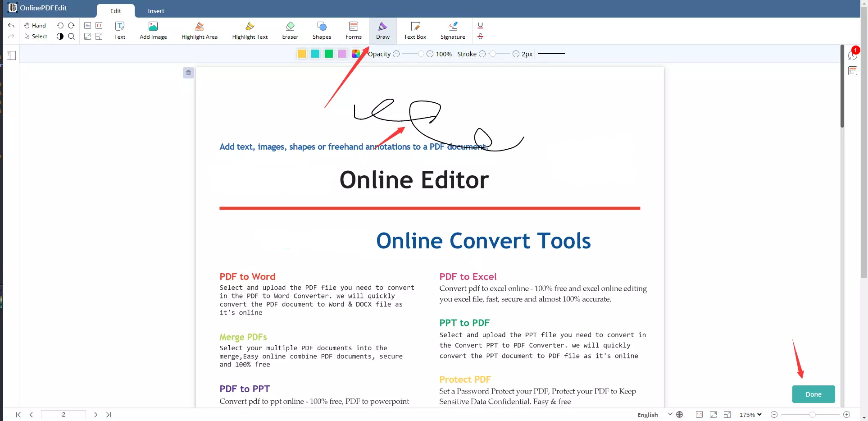Open the English language dropdown
This screenshot has height=421, width=868.
click(654, 415)
